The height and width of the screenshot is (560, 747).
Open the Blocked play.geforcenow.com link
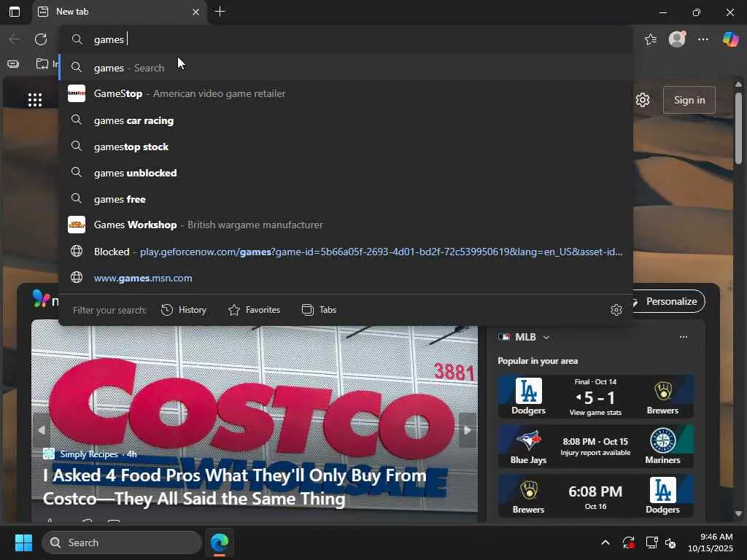point(346,252)
